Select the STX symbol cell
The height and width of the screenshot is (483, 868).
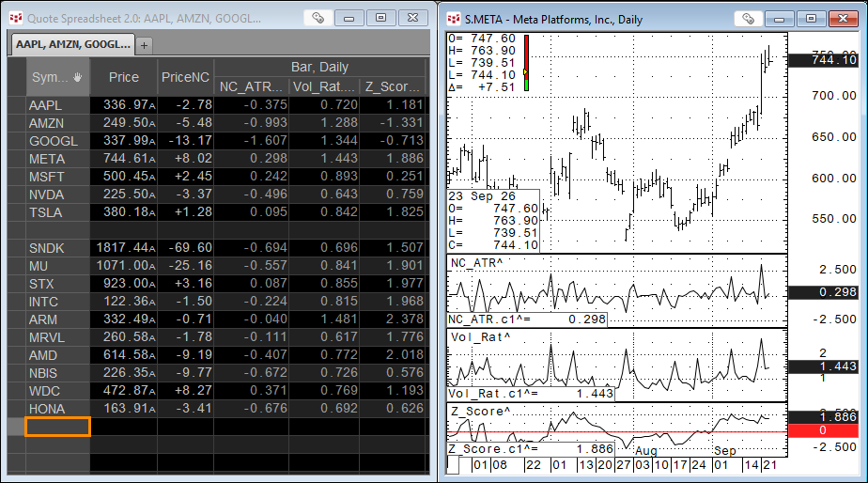pyautogui.click(x=57, y=284)
